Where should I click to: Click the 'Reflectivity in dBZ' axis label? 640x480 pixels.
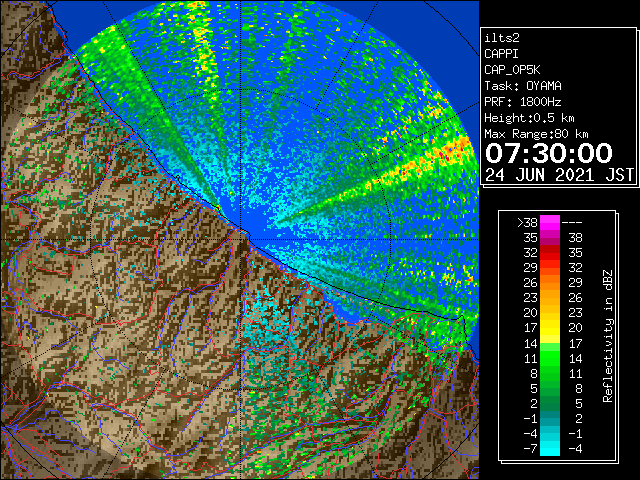click(x=608, y=336)
